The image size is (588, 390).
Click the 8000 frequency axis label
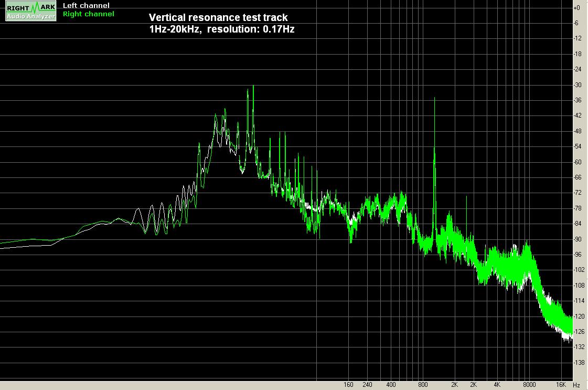[529, 385]
